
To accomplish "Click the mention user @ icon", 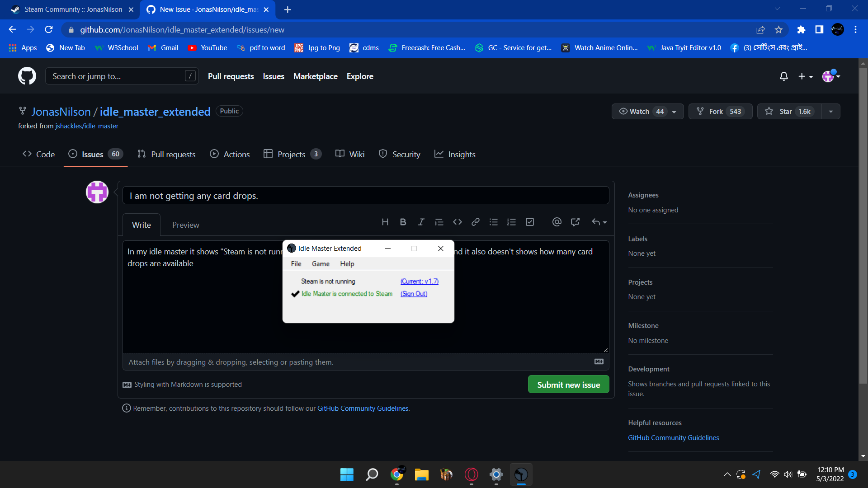I will pyautogui.click(x=557, y=222).
